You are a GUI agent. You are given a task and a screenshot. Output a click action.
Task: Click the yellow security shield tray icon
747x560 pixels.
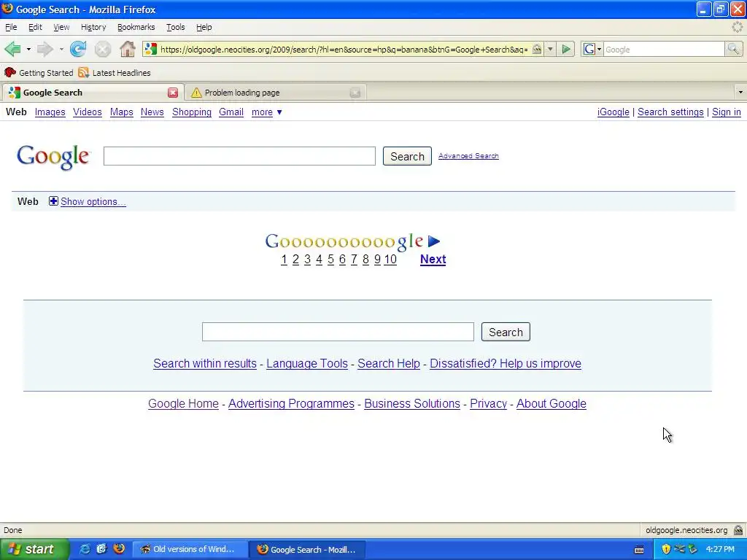[666, 549]
